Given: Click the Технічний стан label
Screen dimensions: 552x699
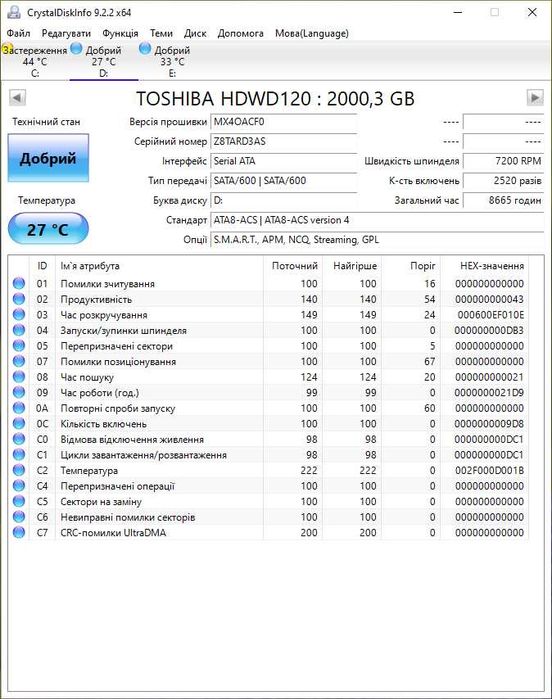Looking at the screenshot, I should coord(46,122).
